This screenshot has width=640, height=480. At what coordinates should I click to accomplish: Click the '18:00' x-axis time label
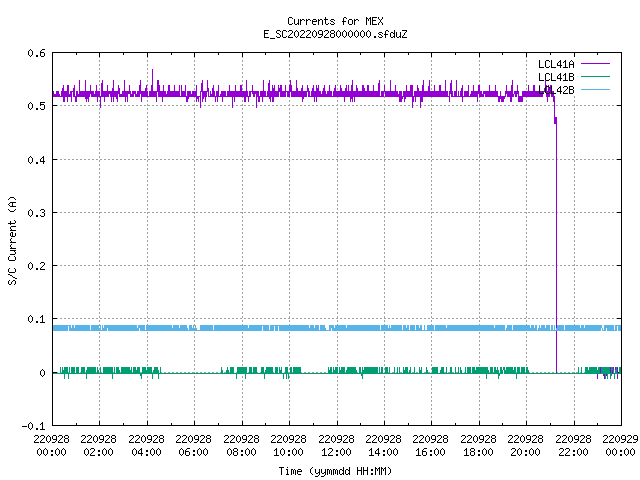[x=478, y=452]
